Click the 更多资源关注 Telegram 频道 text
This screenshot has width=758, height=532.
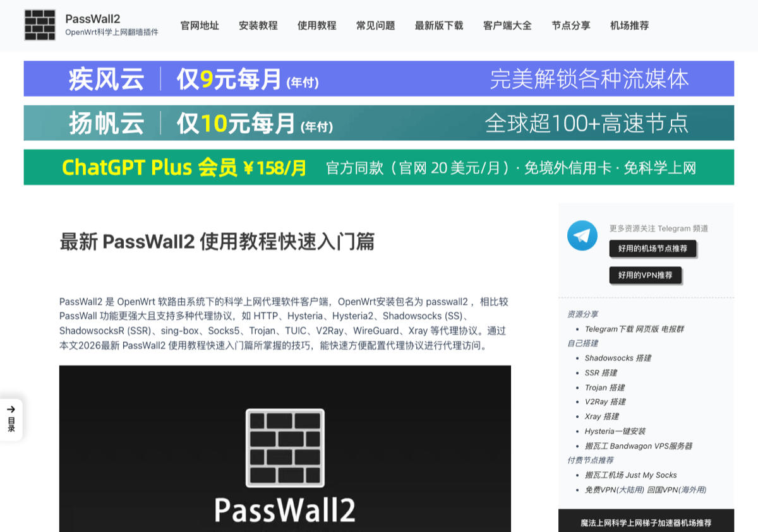pos(659,228)
